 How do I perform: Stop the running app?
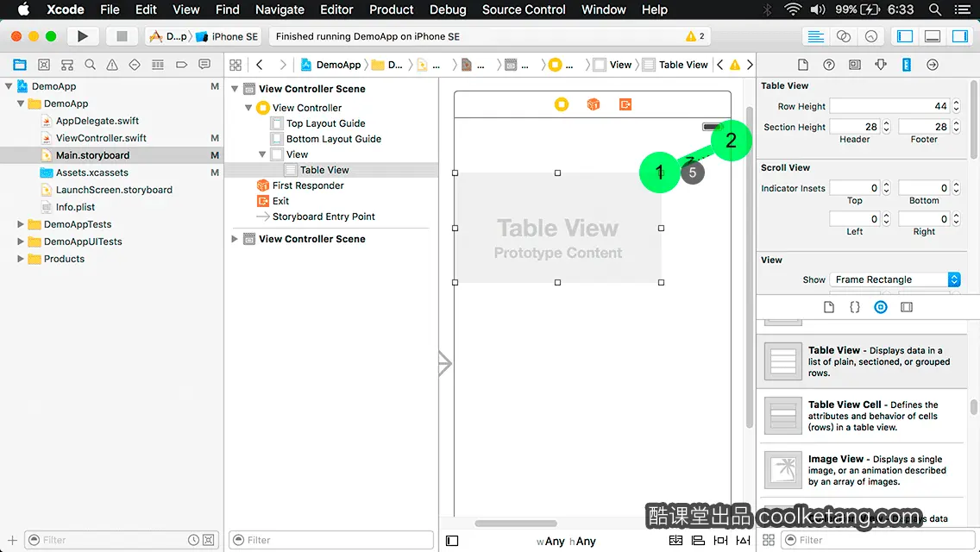[x=122, y=36]
